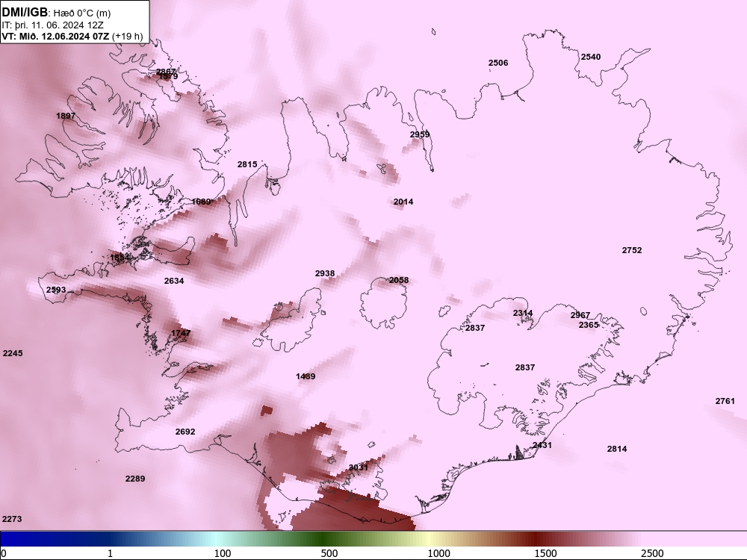Click the 2314 value on Vatnajökull's north edge
Screen dimensions: 747x560
(523, 313)
